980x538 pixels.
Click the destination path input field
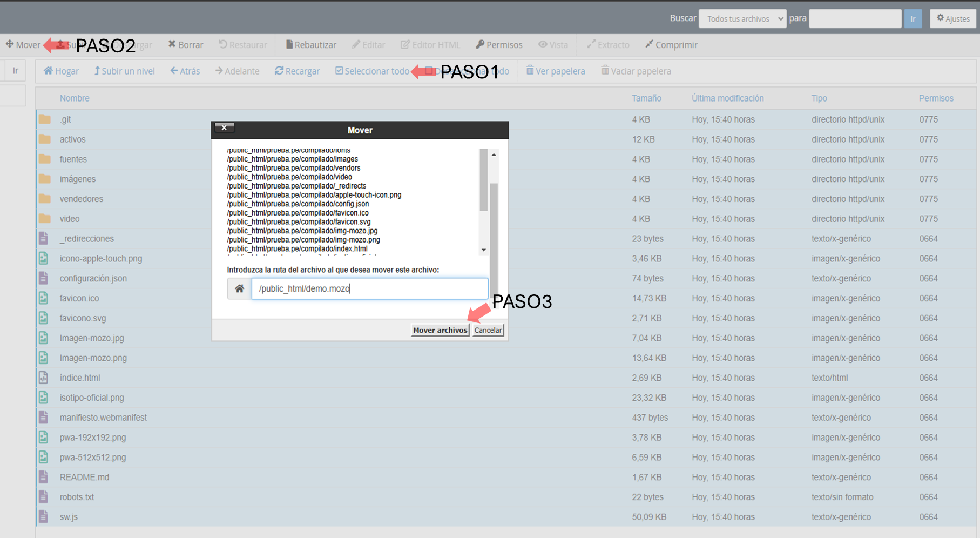pyautogui.click(x=369, y=288)
